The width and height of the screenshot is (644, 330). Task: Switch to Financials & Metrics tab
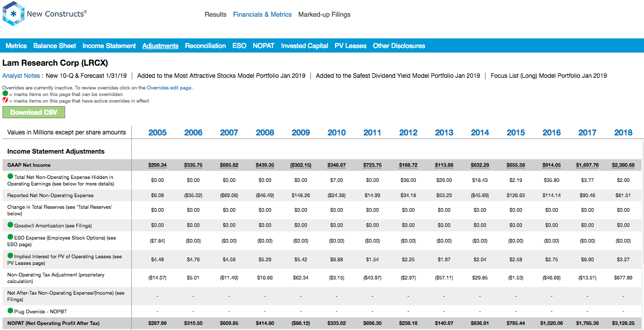click(x=262, y=15)
